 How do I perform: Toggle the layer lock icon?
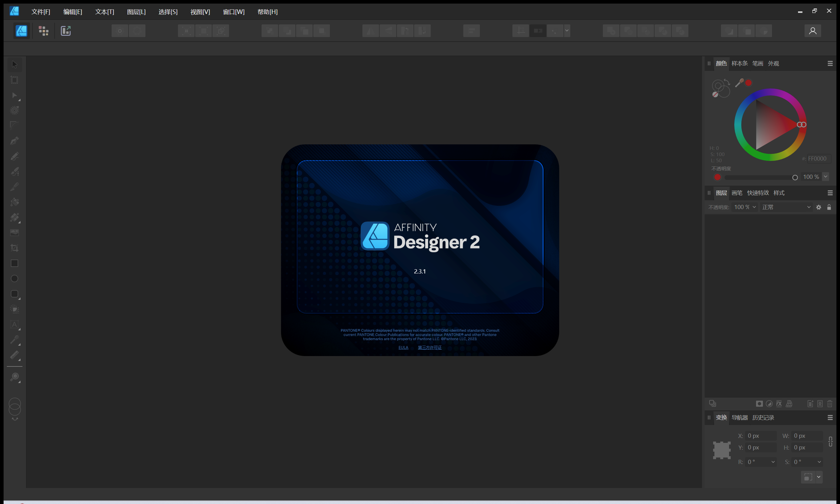click(829, 207)
